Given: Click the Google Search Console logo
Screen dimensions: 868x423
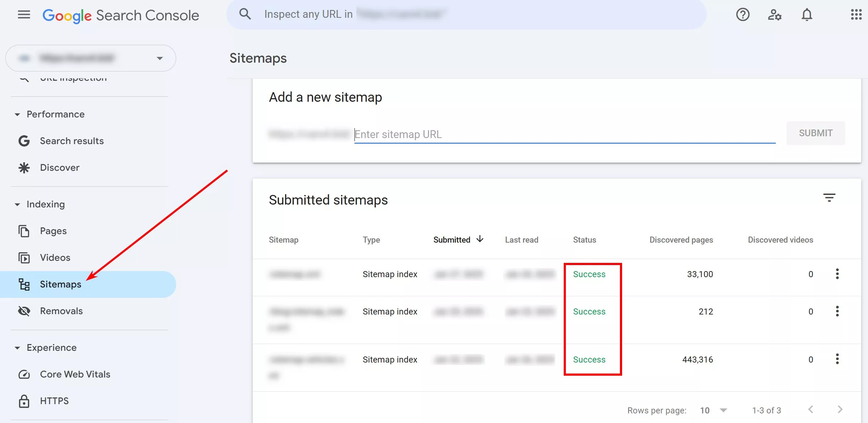Looking at the screenshot, I should click(121, 15).
